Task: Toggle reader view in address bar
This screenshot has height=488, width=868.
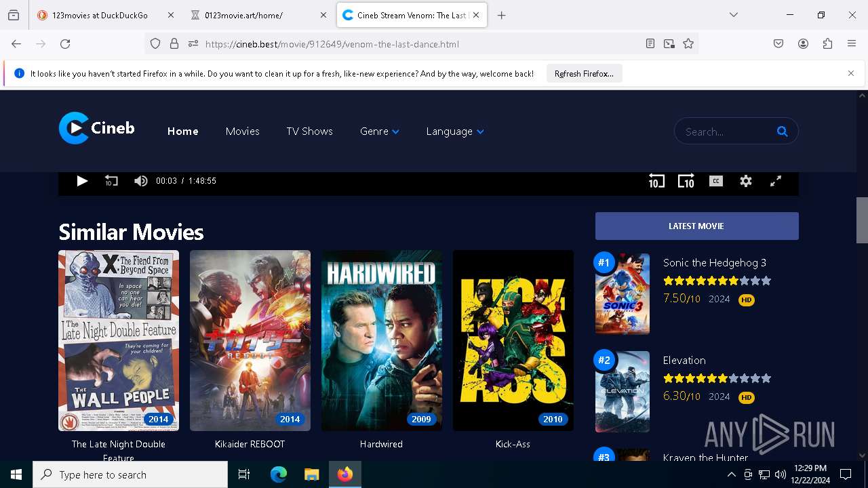Action: pos(650,44)
